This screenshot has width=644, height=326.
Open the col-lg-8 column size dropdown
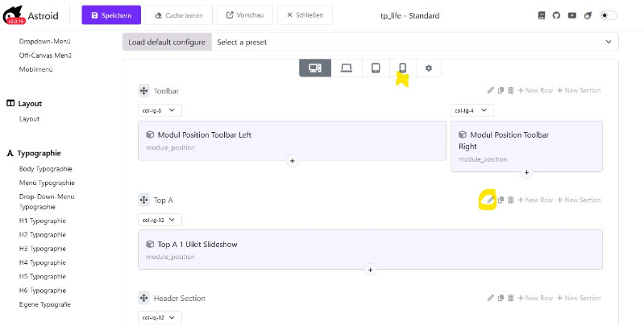pyautogui.click(x=160, y=110)
